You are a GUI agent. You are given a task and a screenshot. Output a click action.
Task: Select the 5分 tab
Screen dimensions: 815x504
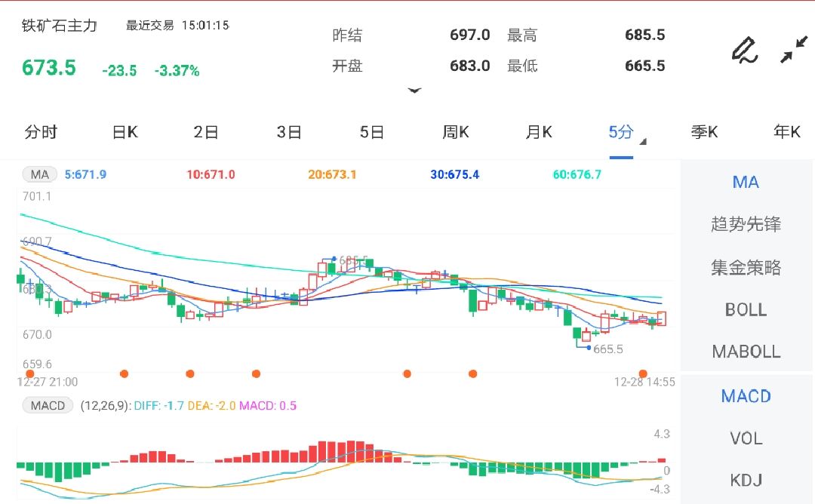point(621,132)
